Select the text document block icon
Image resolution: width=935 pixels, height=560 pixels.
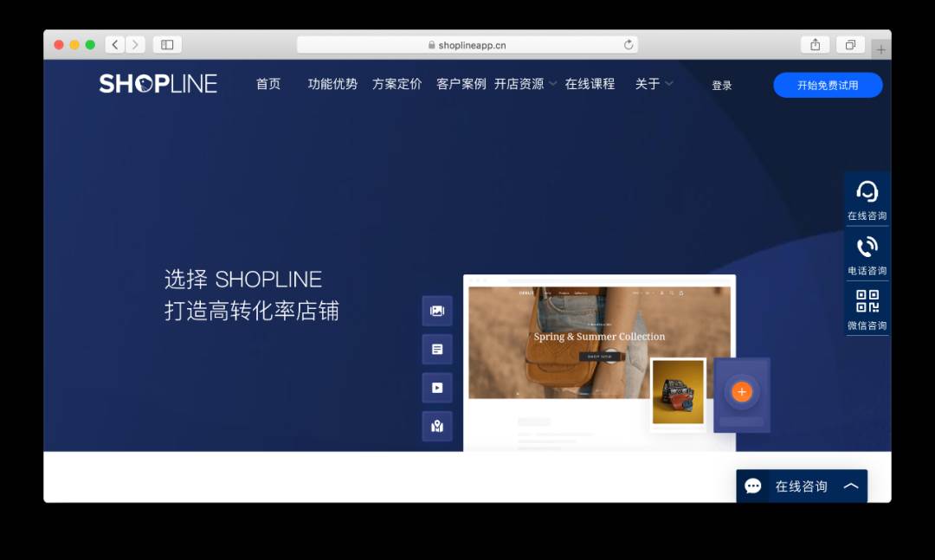pyautogui.click(x=437, y=350)
